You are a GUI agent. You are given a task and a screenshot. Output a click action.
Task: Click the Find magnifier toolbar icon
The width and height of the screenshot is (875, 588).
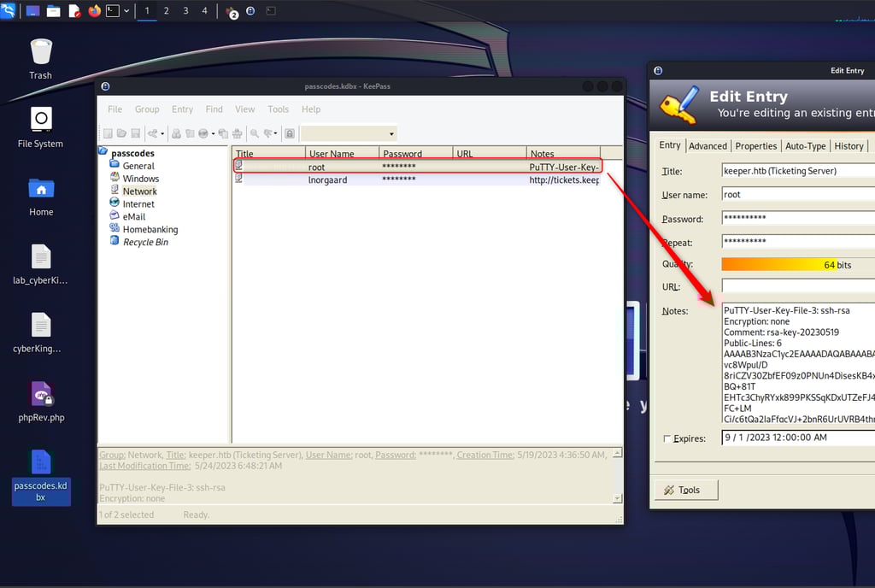[255, 133]
